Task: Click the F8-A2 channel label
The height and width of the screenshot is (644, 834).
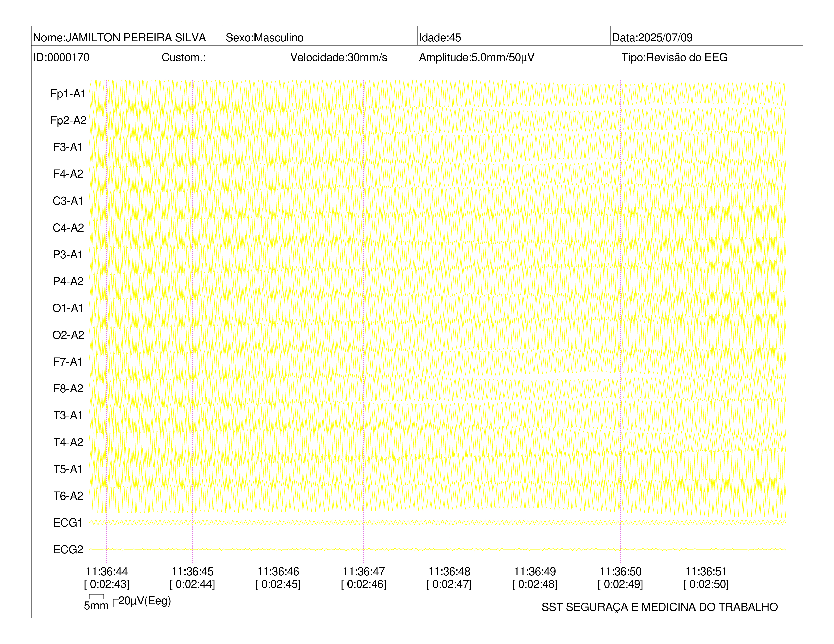Action: click(68, 388)
